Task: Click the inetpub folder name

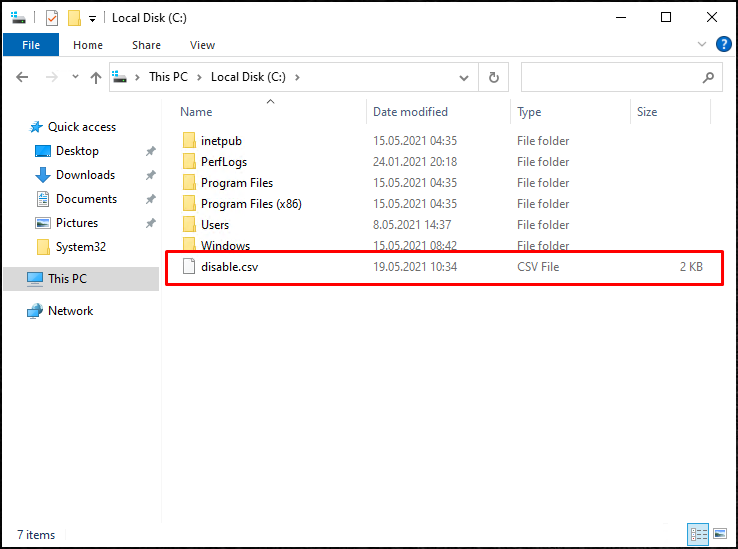Action: click(221, 141)
